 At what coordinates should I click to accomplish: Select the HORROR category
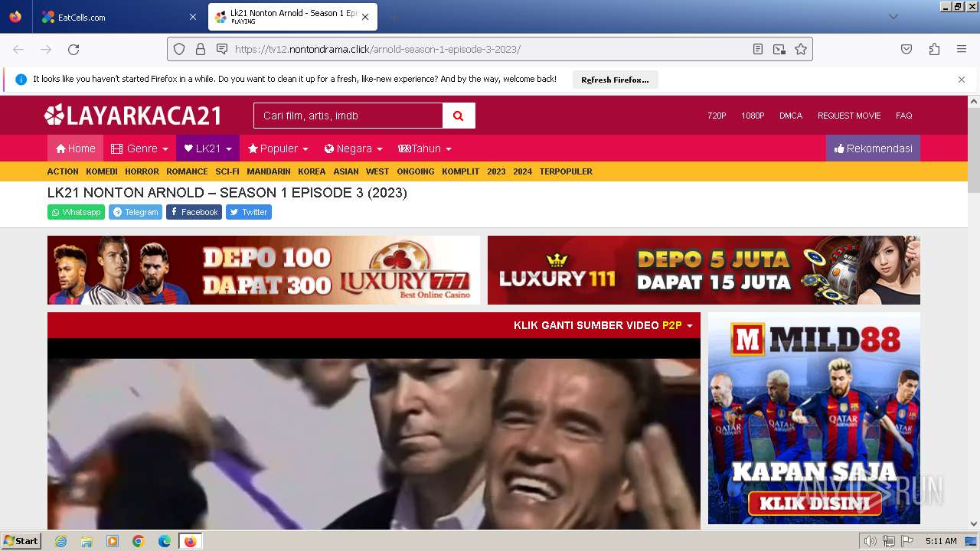[x=142, y=171]
